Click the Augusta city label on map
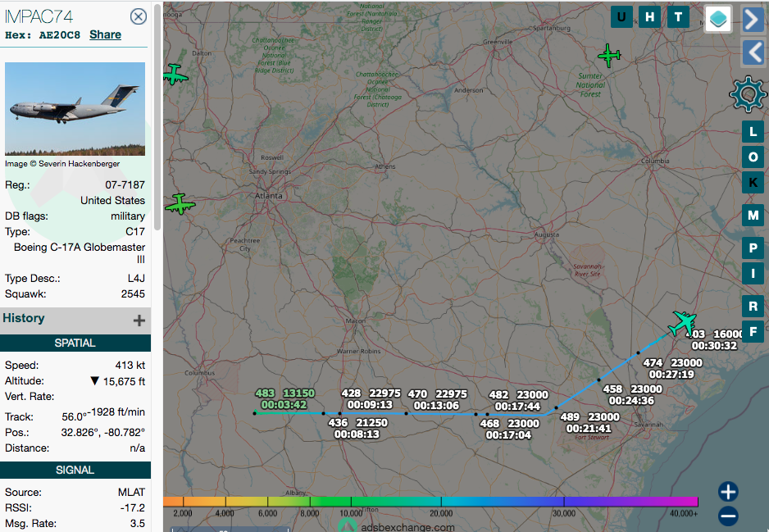Viewport: 769px width, 532px height. [x=546, y=234]
